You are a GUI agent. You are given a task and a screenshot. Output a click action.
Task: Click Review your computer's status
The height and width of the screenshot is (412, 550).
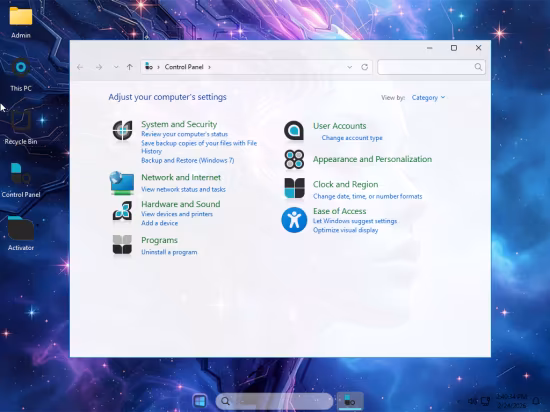184,134
